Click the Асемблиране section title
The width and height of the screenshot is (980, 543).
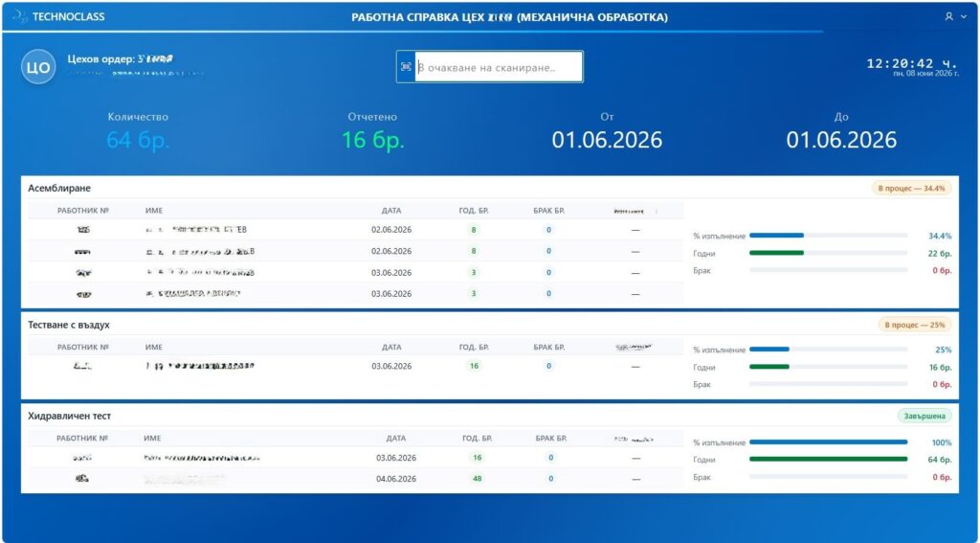(x=59, y=188)
